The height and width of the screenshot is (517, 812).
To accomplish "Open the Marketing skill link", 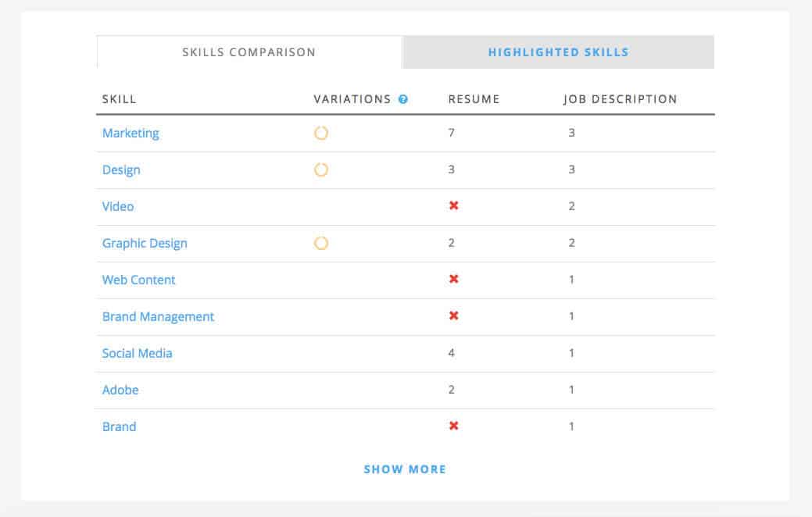I will point(131,133).
